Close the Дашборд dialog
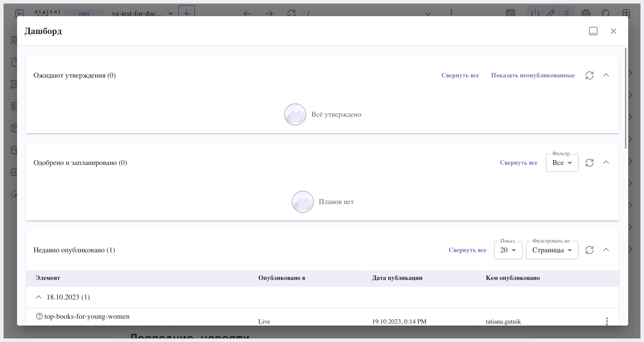Screen dimensions: 644x342 click(x=613, y=31)
